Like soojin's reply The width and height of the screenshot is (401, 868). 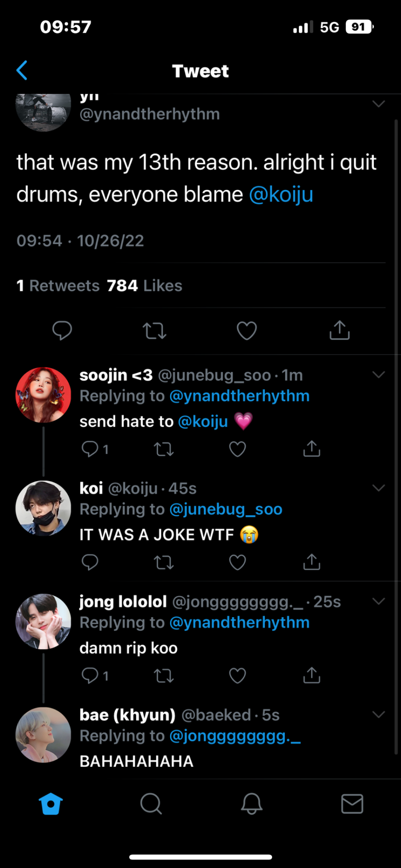coord(237,449)
